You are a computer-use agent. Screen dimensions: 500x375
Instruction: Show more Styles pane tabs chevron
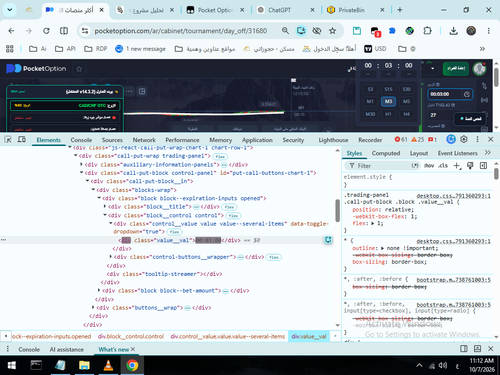488,153
